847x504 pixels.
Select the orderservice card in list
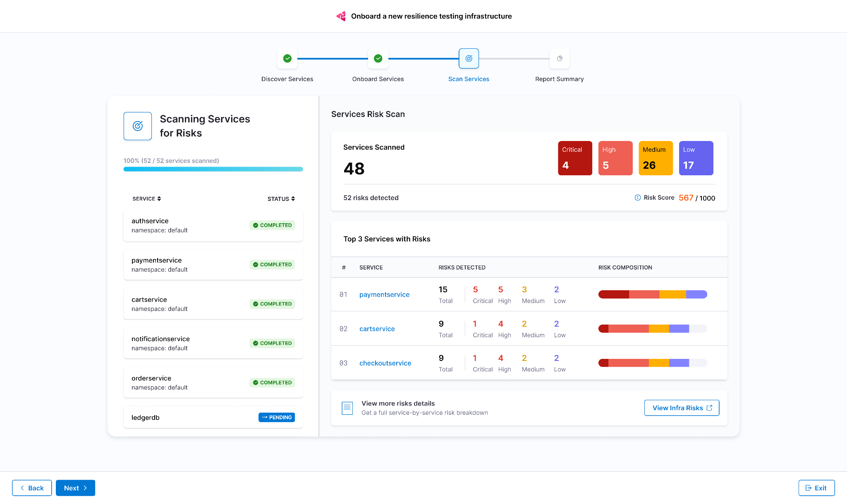tap(213, 382)
